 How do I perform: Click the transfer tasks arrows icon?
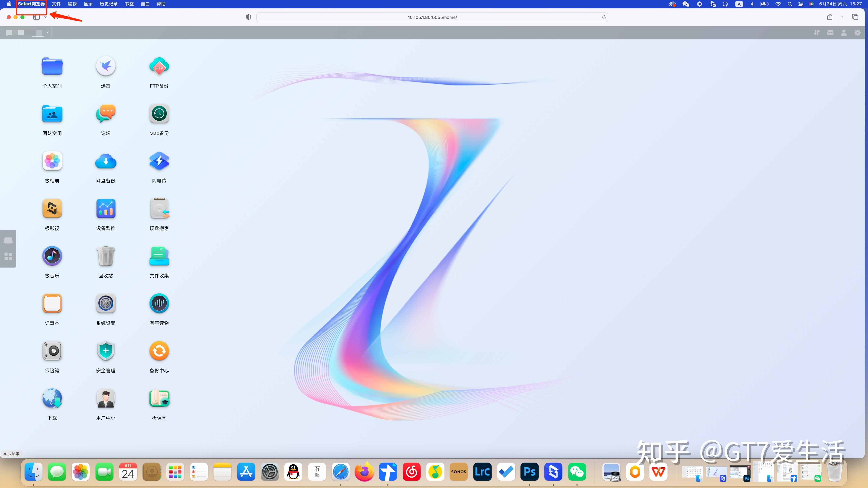coord(817,33)
